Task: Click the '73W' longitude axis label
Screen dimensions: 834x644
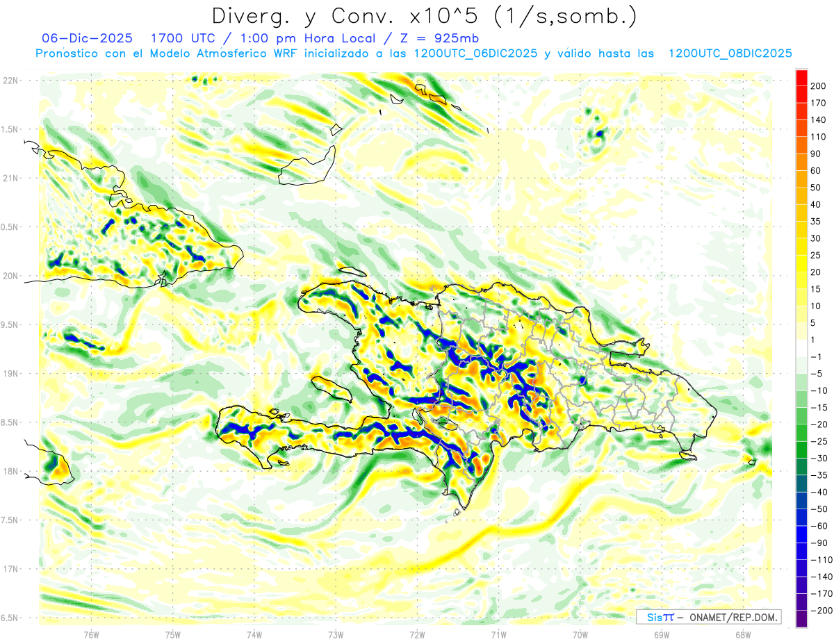Action: [336, 635]
